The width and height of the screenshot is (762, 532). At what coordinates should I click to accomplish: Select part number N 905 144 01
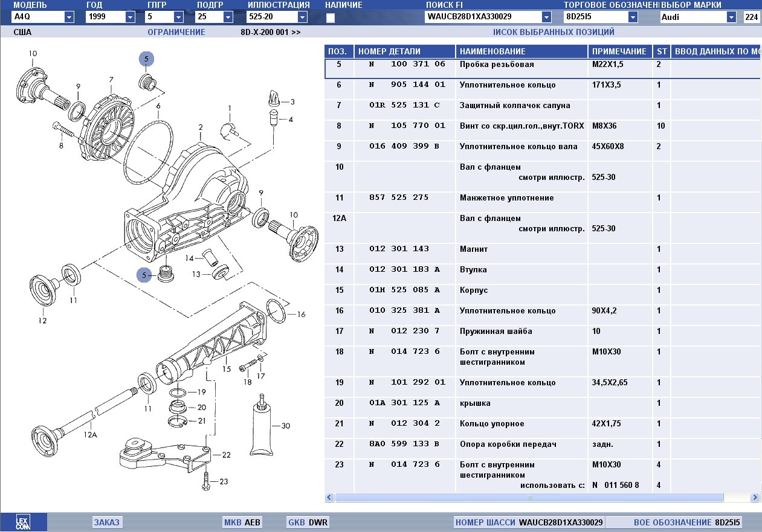[407, 85]
